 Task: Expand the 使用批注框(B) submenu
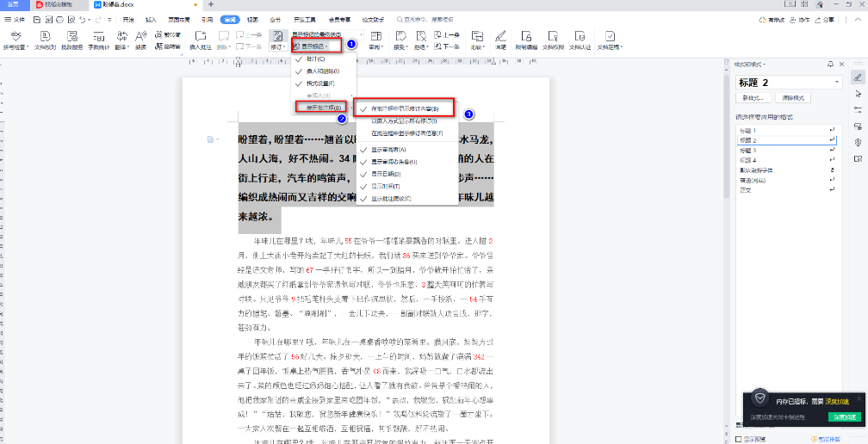324,108
